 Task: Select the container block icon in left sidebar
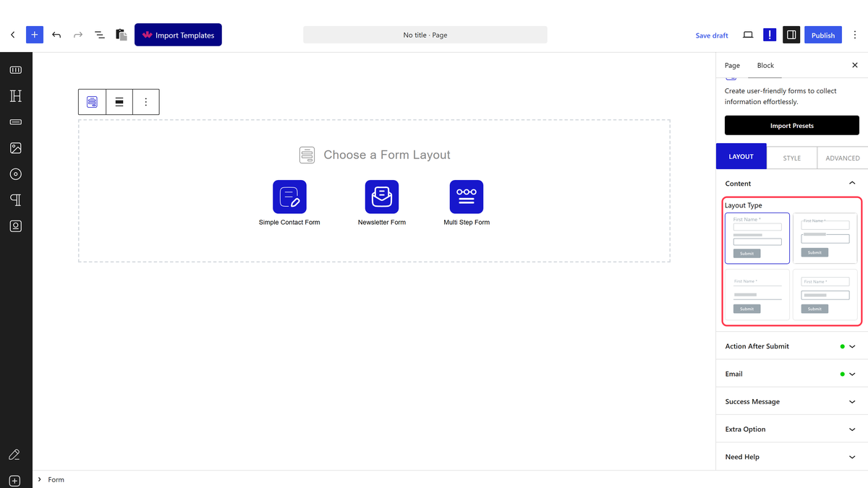point(16,70)
